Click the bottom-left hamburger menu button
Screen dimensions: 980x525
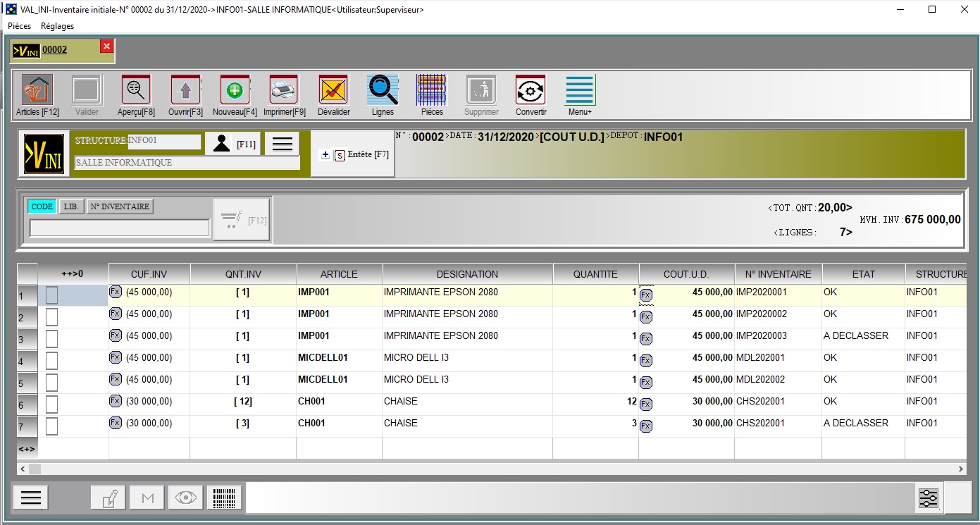pos(31,498)
